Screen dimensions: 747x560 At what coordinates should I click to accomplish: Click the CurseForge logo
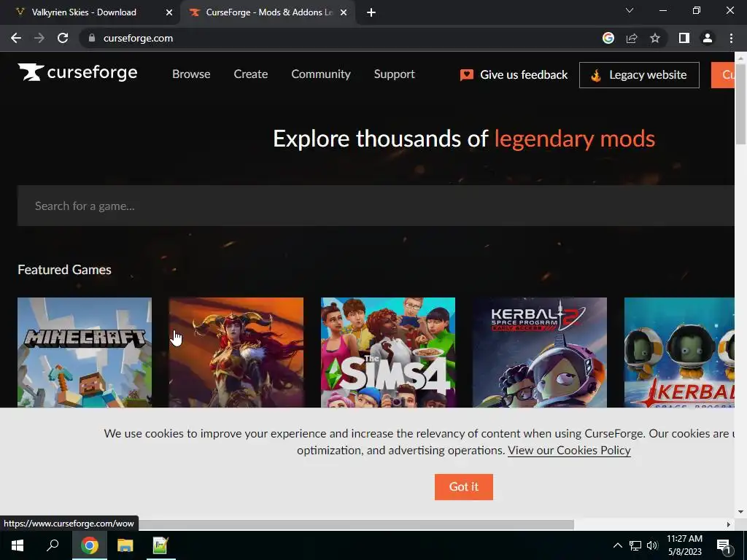tap(77, 72)
